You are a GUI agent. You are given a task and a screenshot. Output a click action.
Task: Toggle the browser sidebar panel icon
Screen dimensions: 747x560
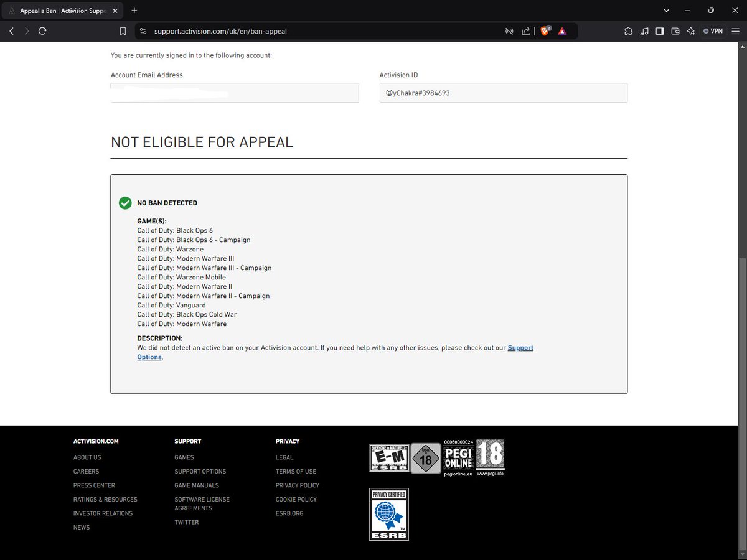coord(660,31)
